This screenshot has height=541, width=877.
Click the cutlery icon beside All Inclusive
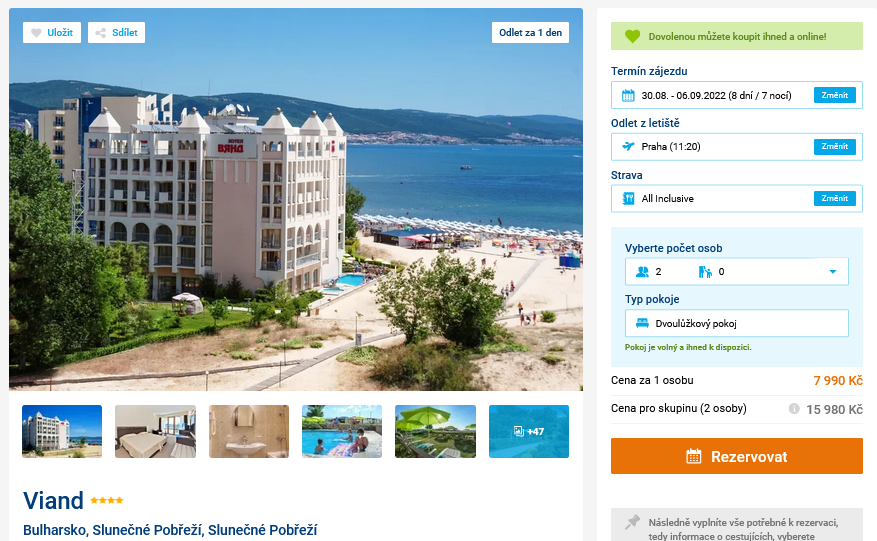[628, 199]
